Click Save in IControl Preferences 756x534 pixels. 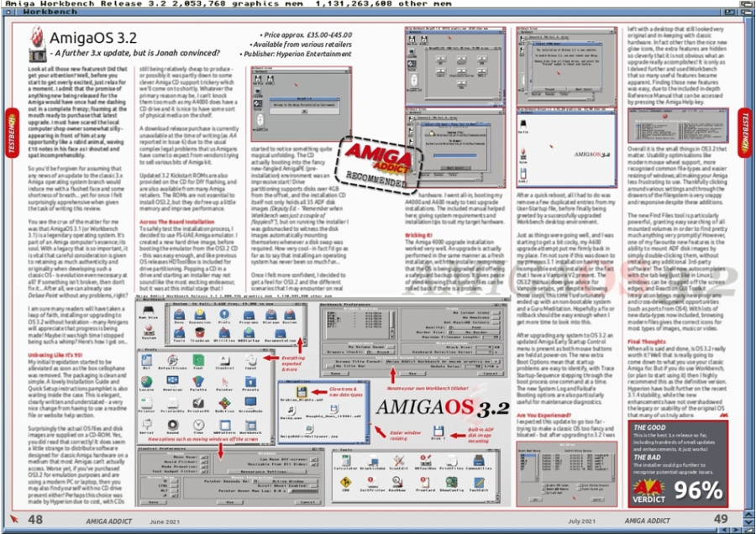pyautogui.click(x=154, y=502)
